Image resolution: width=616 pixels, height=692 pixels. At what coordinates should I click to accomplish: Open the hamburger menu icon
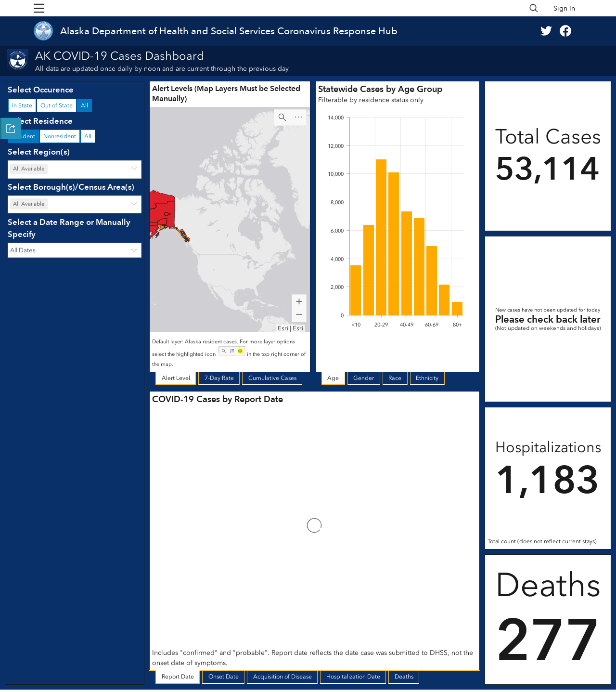[39, 8]
